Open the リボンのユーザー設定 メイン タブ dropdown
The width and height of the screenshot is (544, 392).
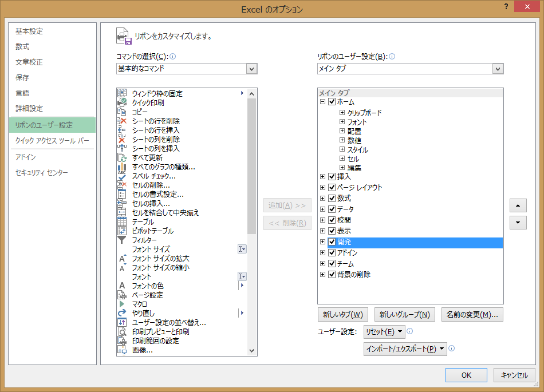click(498, 69)
